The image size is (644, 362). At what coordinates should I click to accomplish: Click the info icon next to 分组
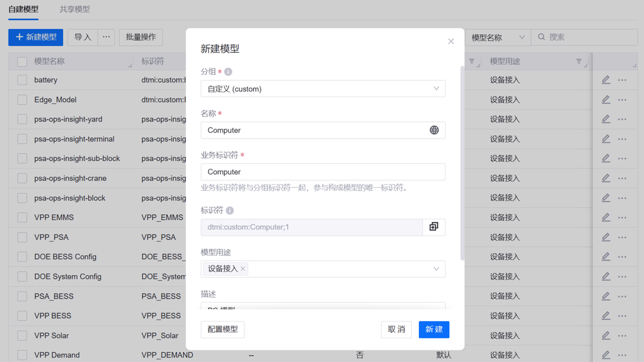[x=228, y=72]
